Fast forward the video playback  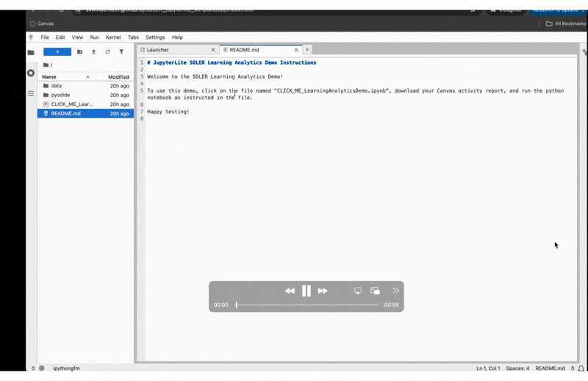coord(323,291)
